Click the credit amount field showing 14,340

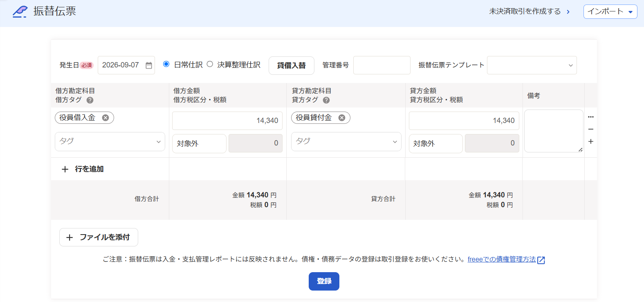[464, 121]
